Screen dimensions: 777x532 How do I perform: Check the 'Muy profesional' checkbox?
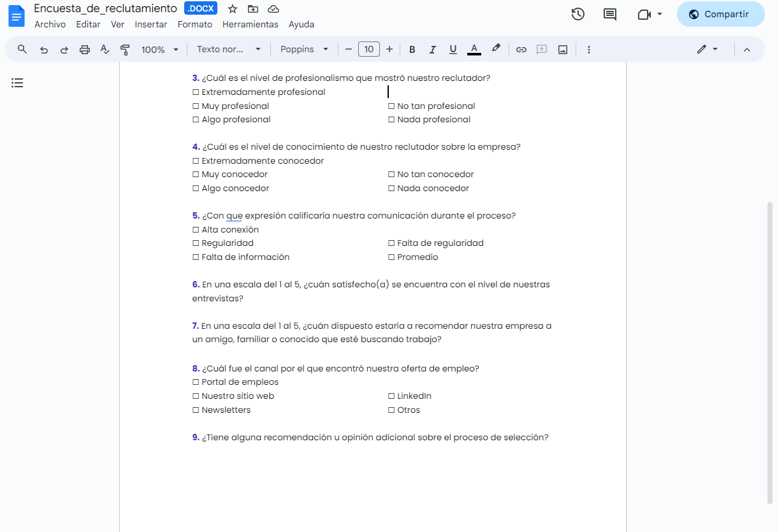196,106
